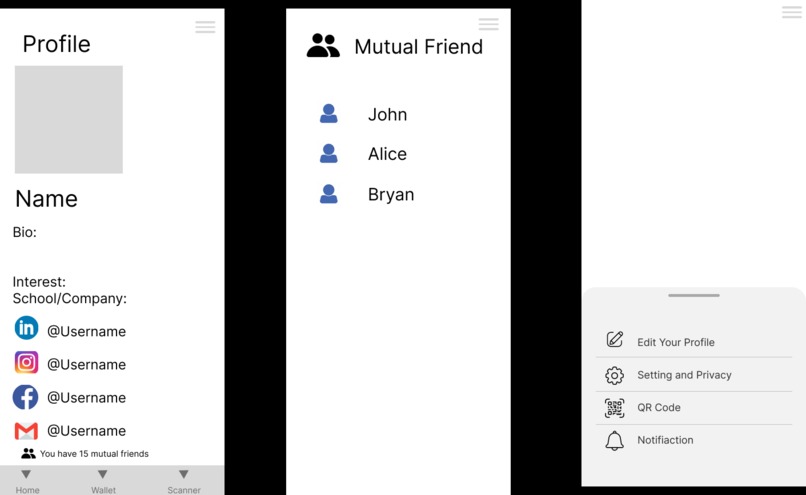Tap the Facebook icon
806x495 pixels.
pyautogui.click(x=26, y=397)
